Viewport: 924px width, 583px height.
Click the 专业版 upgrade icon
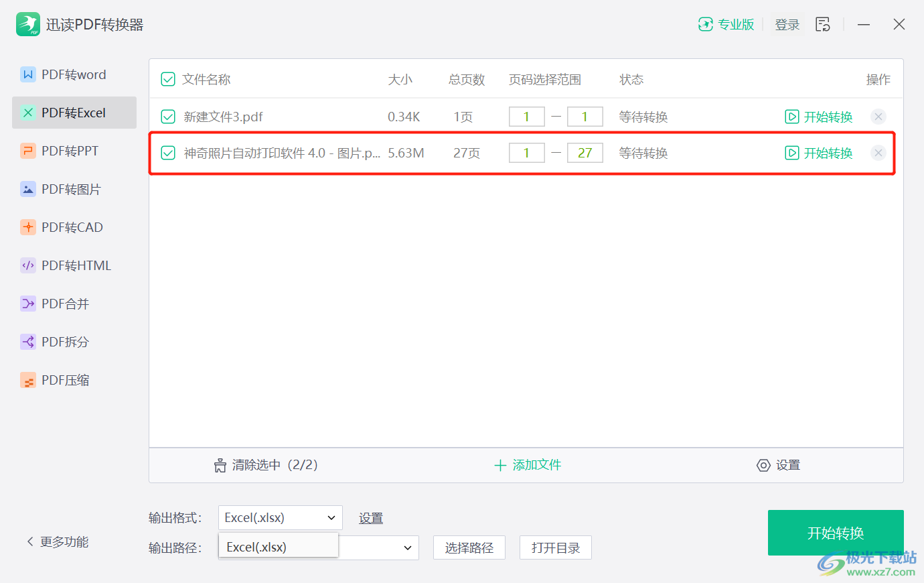[705, 24]
